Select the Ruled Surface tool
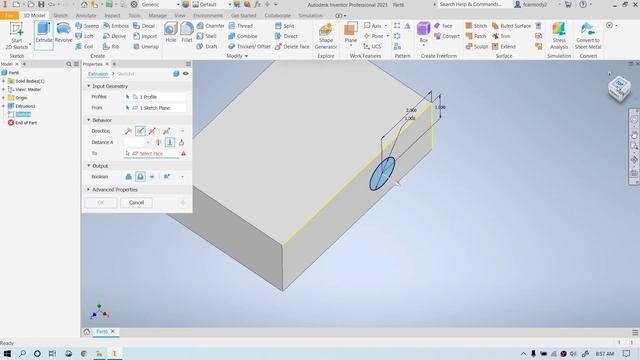The image size is (640, 360). (x=511, y=26)
